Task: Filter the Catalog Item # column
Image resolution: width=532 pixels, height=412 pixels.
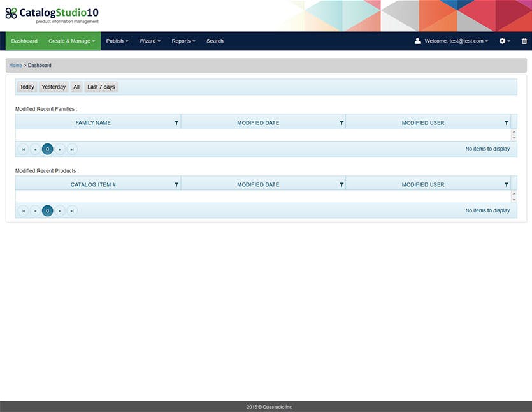Action: 176,185
